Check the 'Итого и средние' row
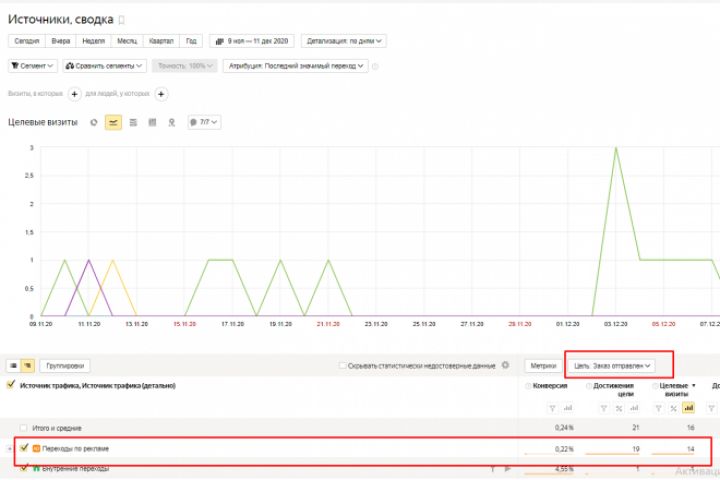This screenshot has height=480, width=720. pos(23,428)
